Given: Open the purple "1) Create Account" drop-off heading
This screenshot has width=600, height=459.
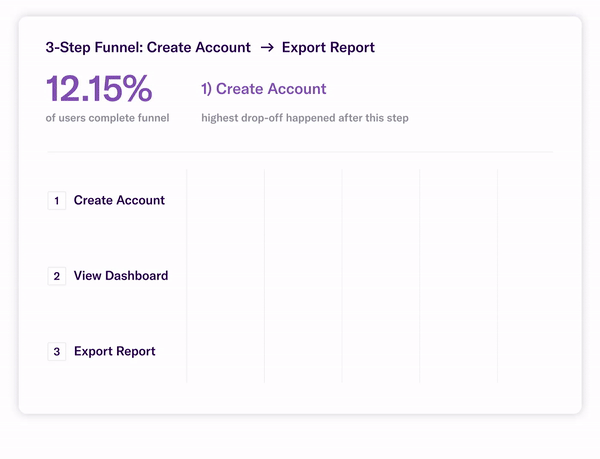Looking at the screenshot, I should tap(263, 89).
